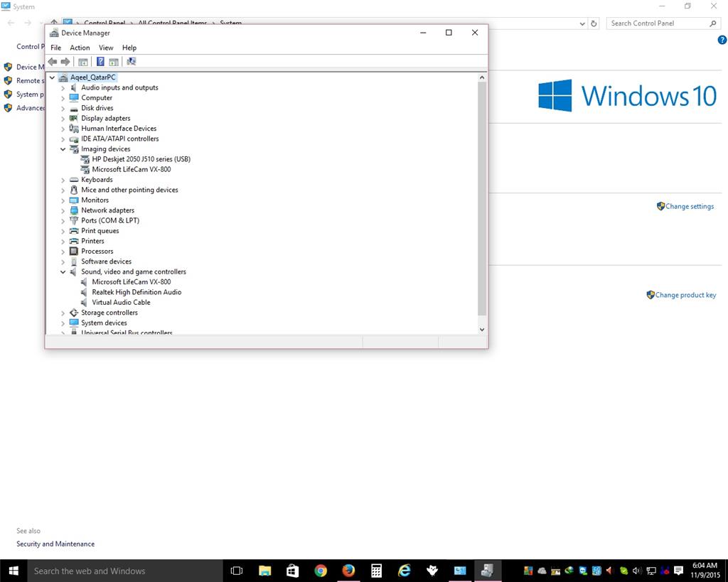728x582 pixels.
Task: Click the Back arrow in Device Manager toolbar
Action: pos(53,62)
